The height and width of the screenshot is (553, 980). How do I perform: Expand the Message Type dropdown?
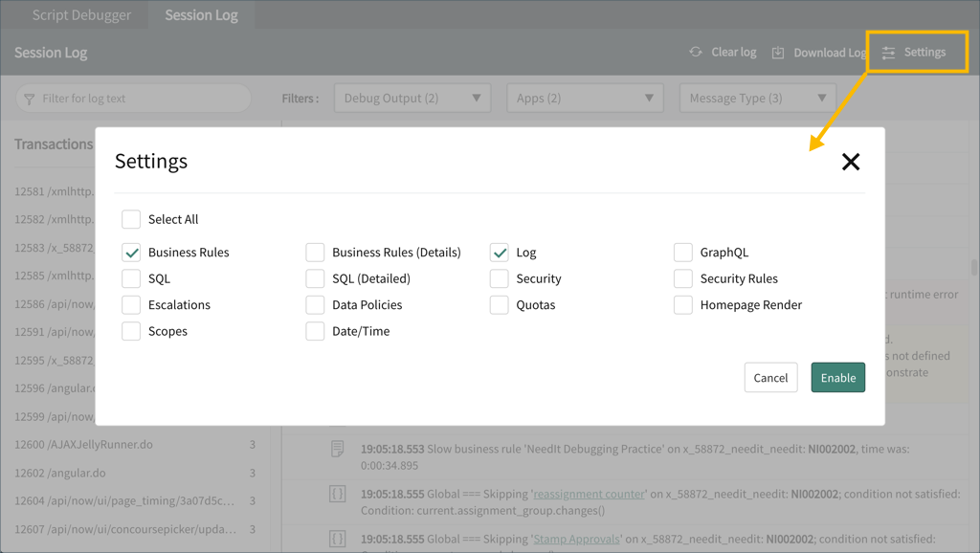757,98
